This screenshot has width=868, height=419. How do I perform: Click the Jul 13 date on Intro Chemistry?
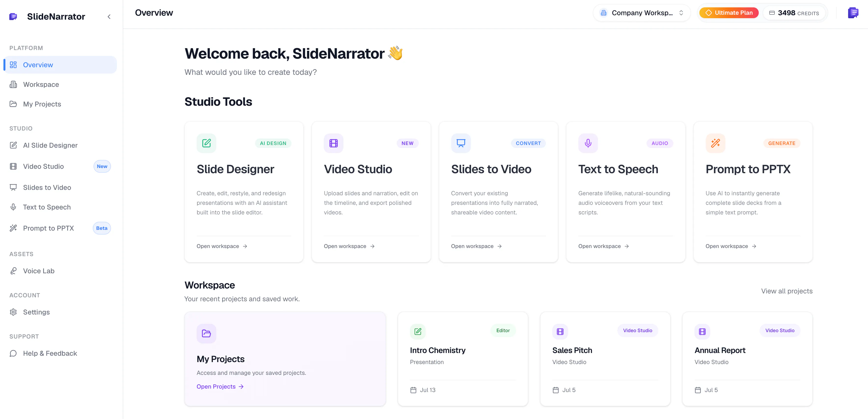423,390
